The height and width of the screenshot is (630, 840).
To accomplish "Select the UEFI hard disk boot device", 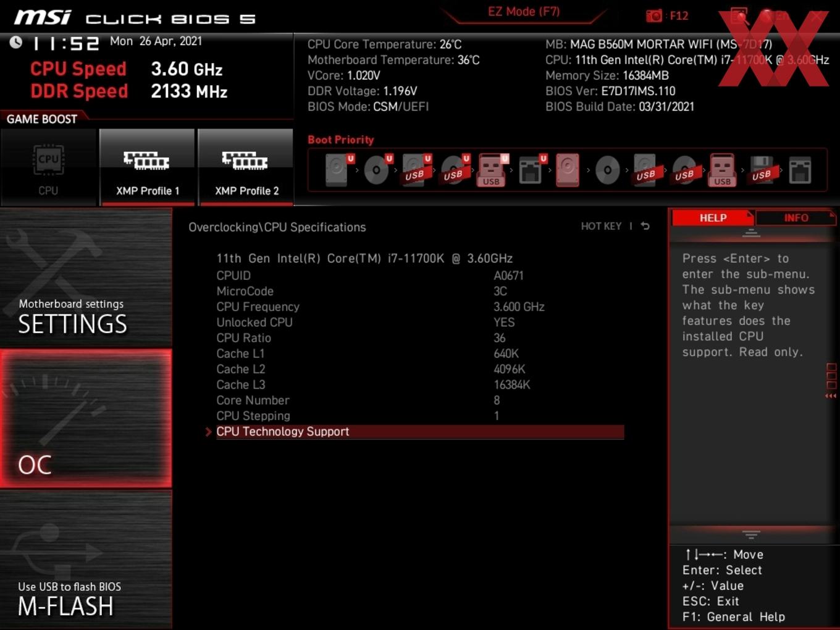I will click(338, 170).
